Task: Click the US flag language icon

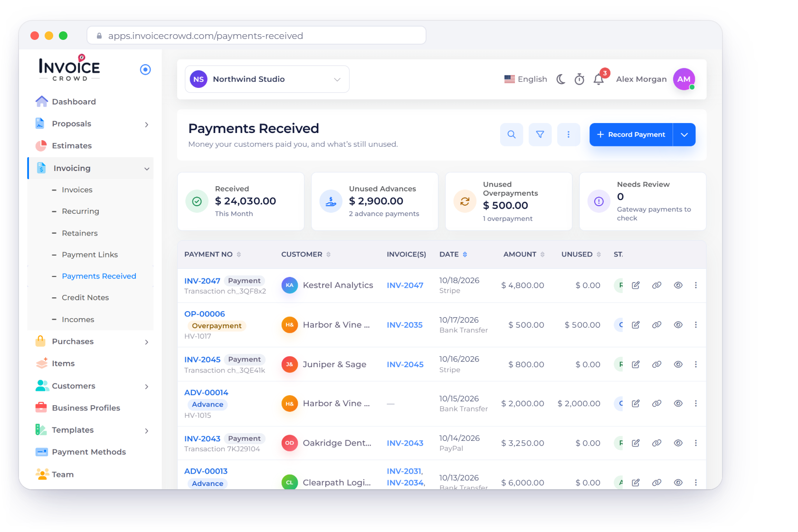Action: pyautogui.click(x=510, y=79)
